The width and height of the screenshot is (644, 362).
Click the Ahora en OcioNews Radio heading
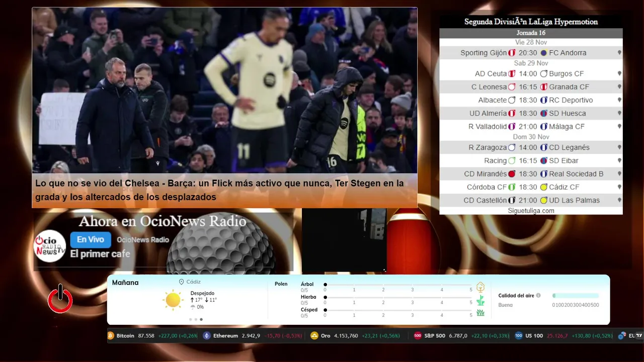click(163, 221)
